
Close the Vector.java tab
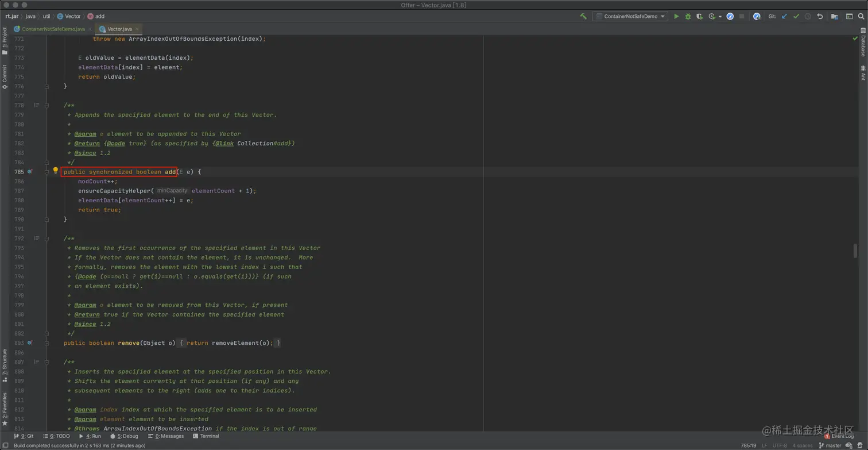(x=137, y=29)
